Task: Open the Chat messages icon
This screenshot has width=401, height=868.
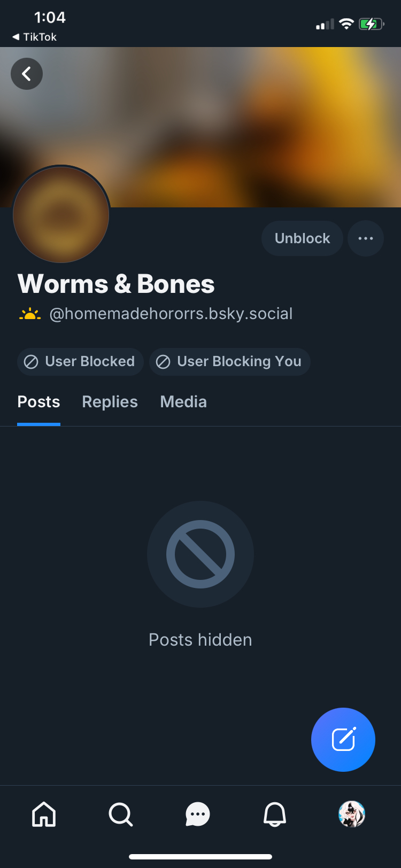Action: [198, 815]
